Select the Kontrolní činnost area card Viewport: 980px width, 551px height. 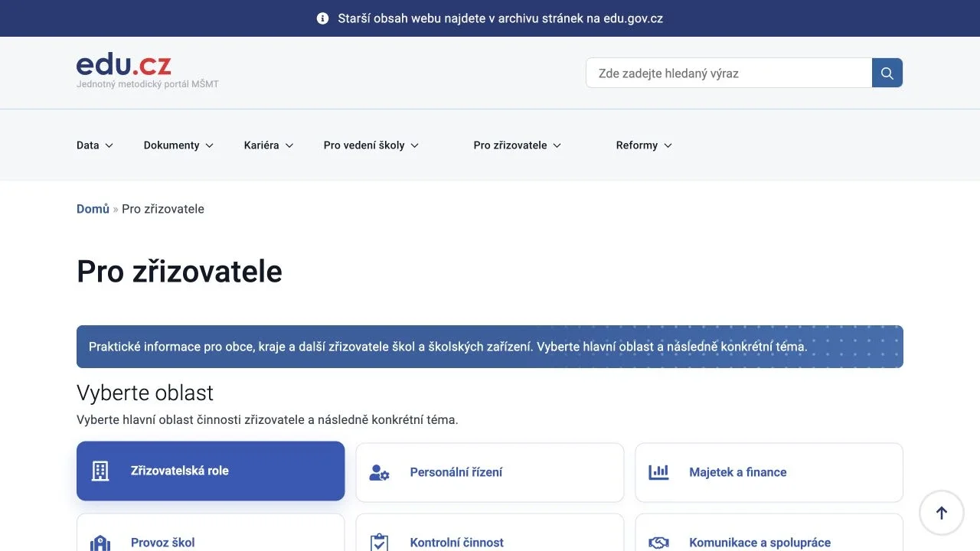click(x=490, y=533)
